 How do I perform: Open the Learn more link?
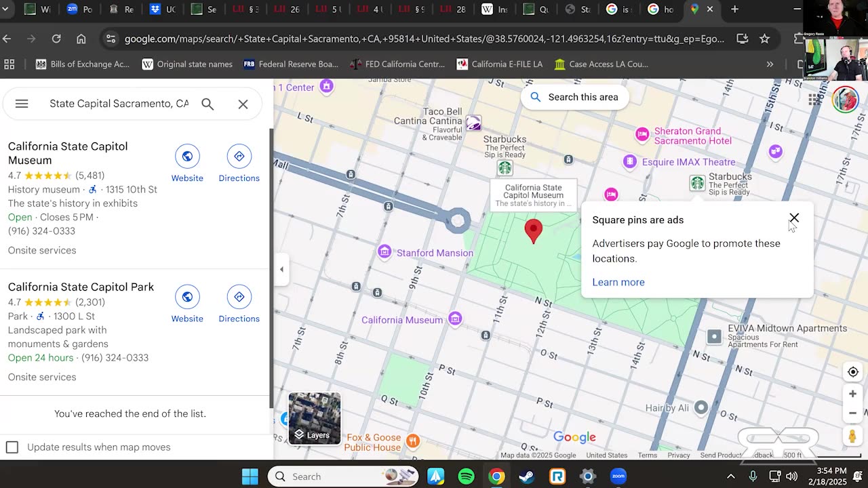(618, 282)
